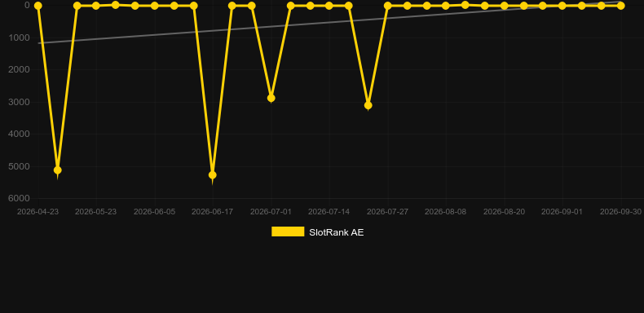Select the first data point at 2026-04-23
This screenshot has width=644, height=313.
37,6
